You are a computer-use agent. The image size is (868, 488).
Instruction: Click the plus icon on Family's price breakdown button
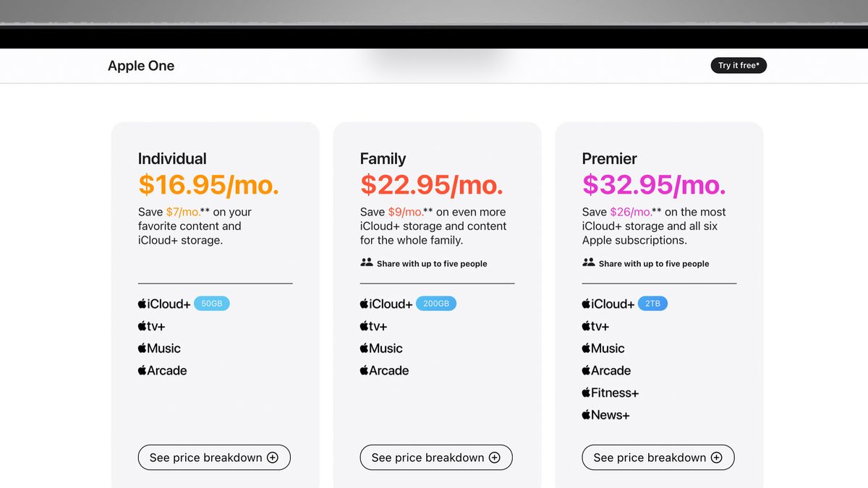(x=494, y=457)
